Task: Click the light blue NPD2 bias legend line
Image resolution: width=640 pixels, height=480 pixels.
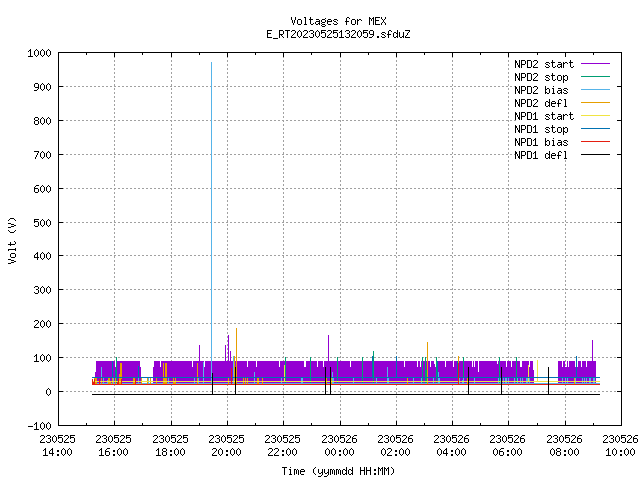Action: coord(595,90)
